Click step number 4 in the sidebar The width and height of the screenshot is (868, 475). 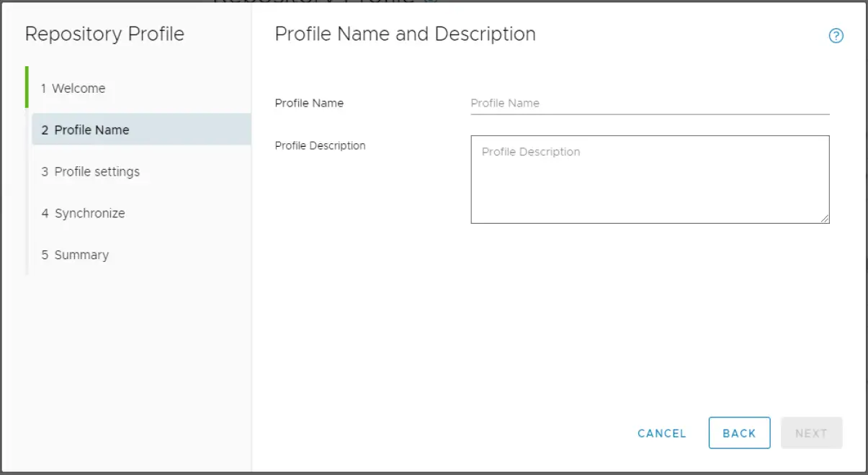click(45, 214)
